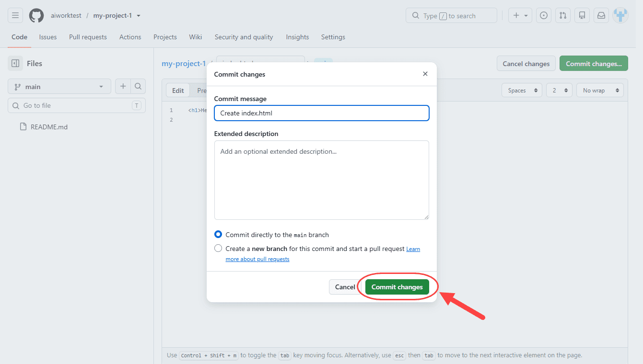Switch to the Pull requests tab

88,37
